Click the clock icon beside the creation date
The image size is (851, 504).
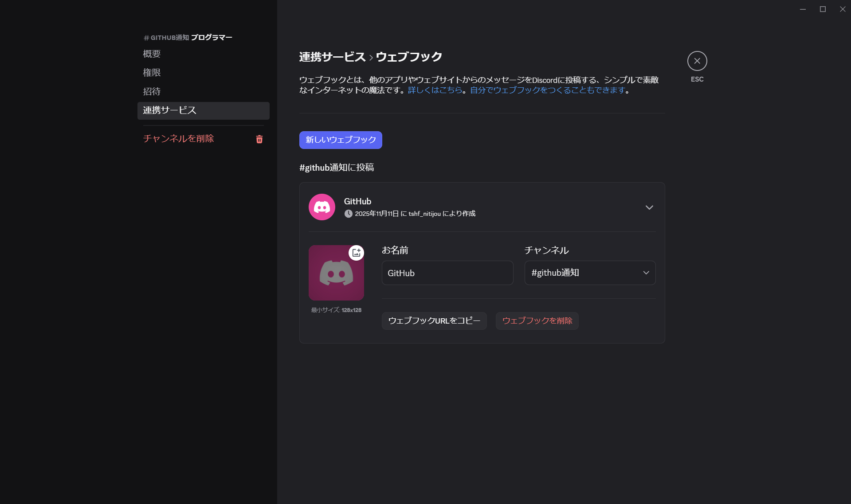(x=349, y=213)
